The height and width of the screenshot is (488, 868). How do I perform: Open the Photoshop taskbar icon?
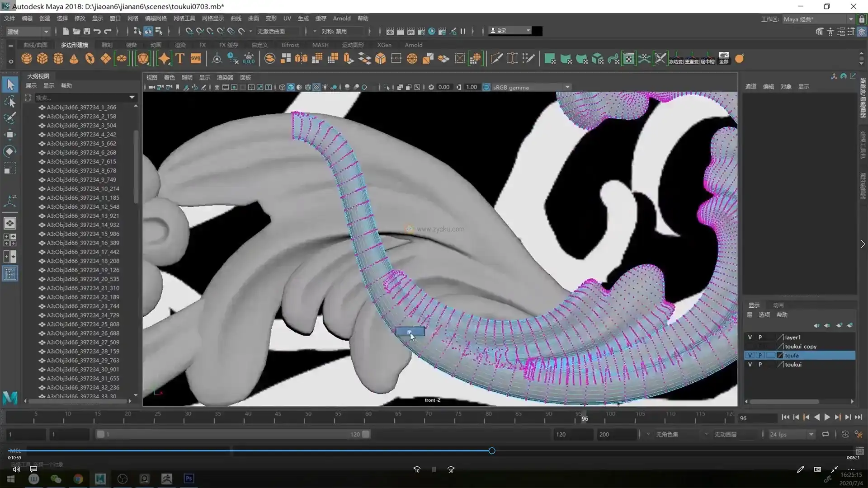click(189, 479)
